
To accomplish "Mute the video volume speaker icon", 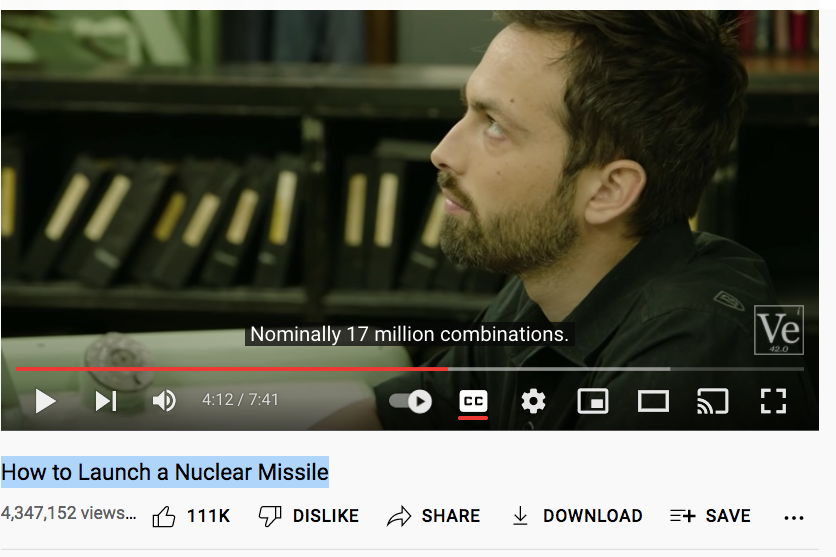I will click(x=164, y=401).
